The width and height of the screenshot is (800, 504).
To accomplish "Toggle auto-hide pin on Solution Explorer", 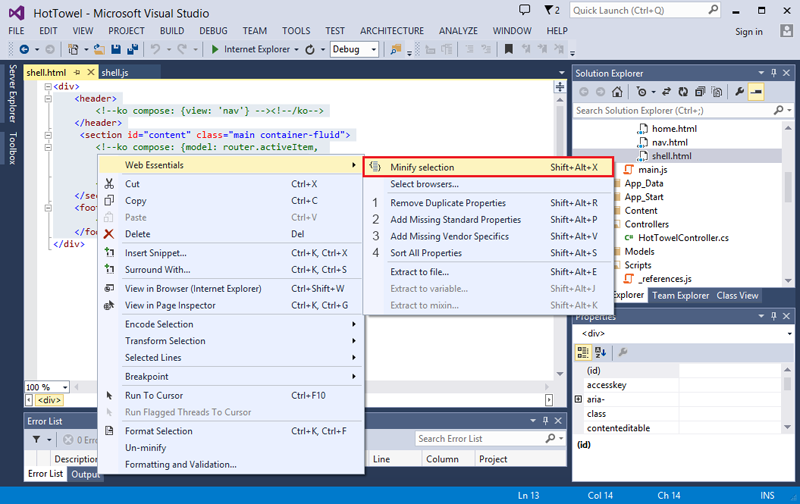I will pos(774,73).
